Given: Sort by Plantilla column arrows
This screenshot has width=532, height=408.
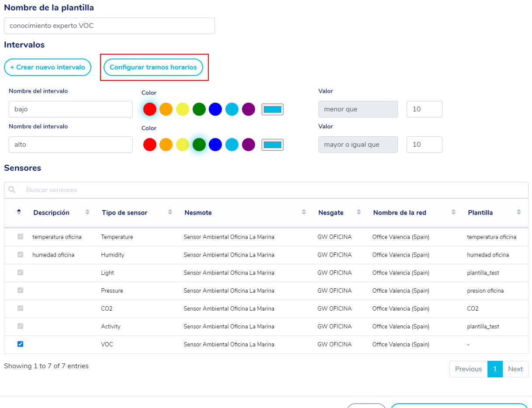Looking at the screenshot, I should (518, 212).
